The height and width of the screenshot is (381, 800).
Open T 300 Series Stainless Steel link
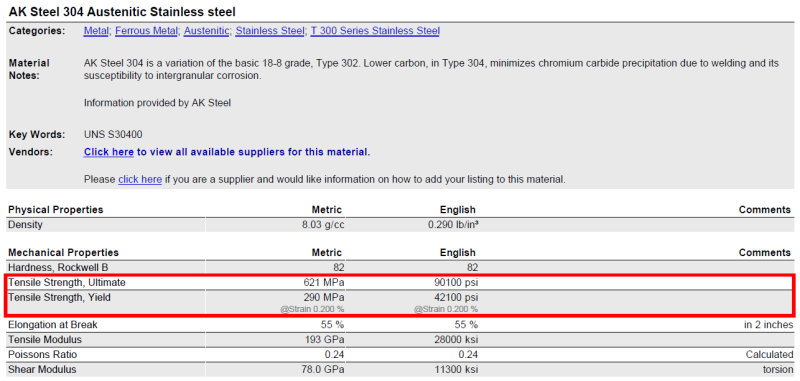[375, 31]
